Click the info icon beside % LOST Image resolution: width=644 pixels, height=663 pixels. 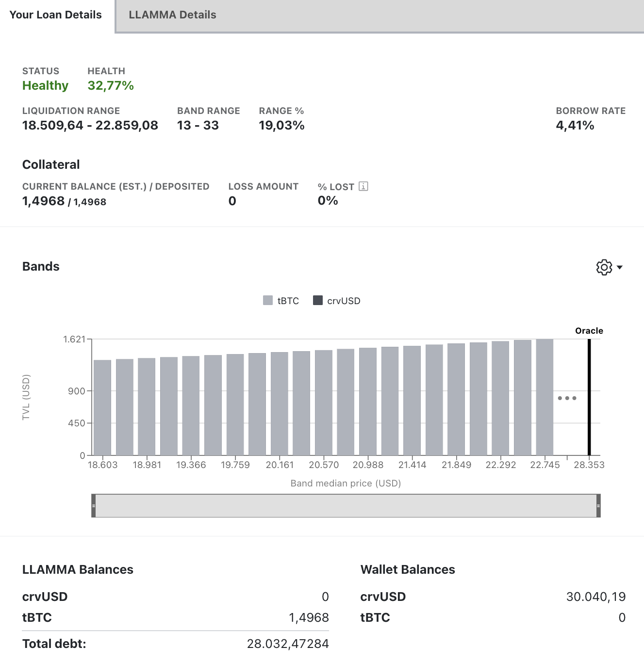tap(363, 186)
